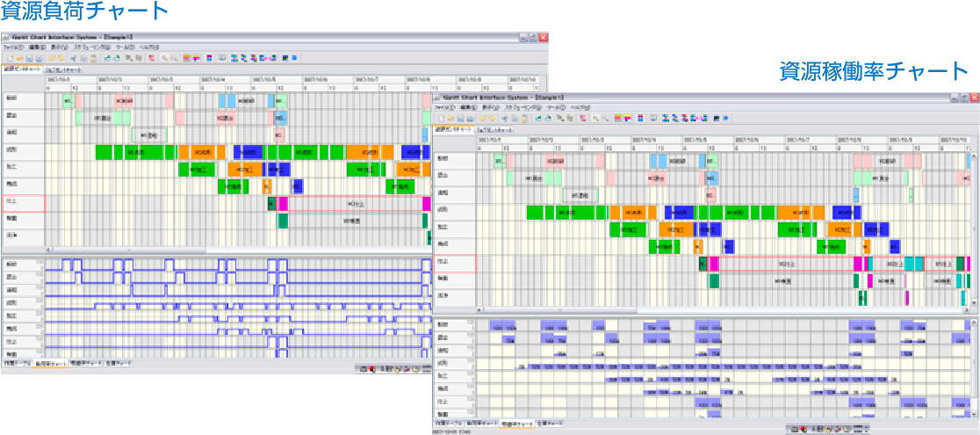Click Save icon in front window toolbar
980x435 pixels.
(461, 119)
